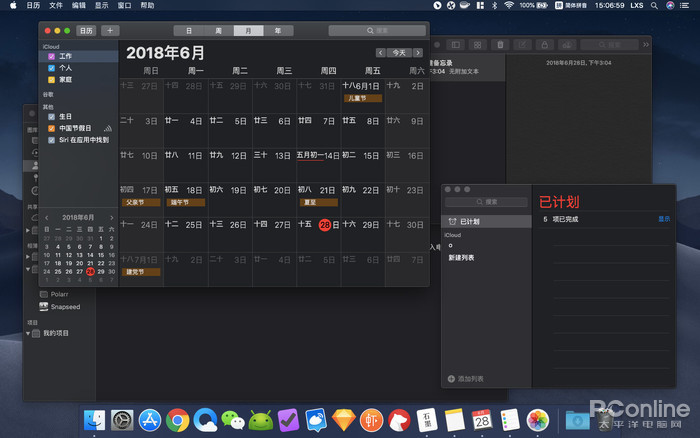The height and width of the screenshot is (438, 700).
Task: Click the lock note icon in Notes
Action: 544,45
